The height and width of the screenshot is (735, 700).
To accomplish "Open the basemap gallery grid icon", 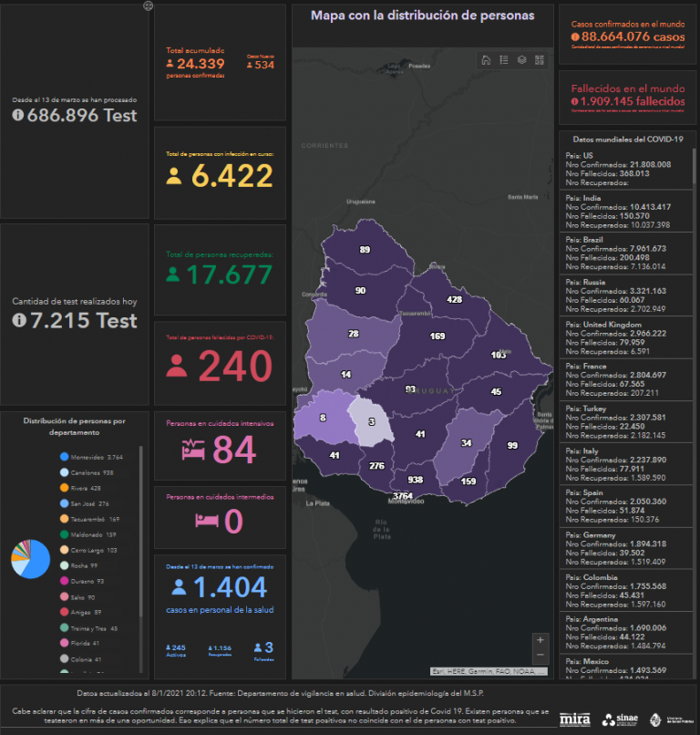I will tap(540, 60).
